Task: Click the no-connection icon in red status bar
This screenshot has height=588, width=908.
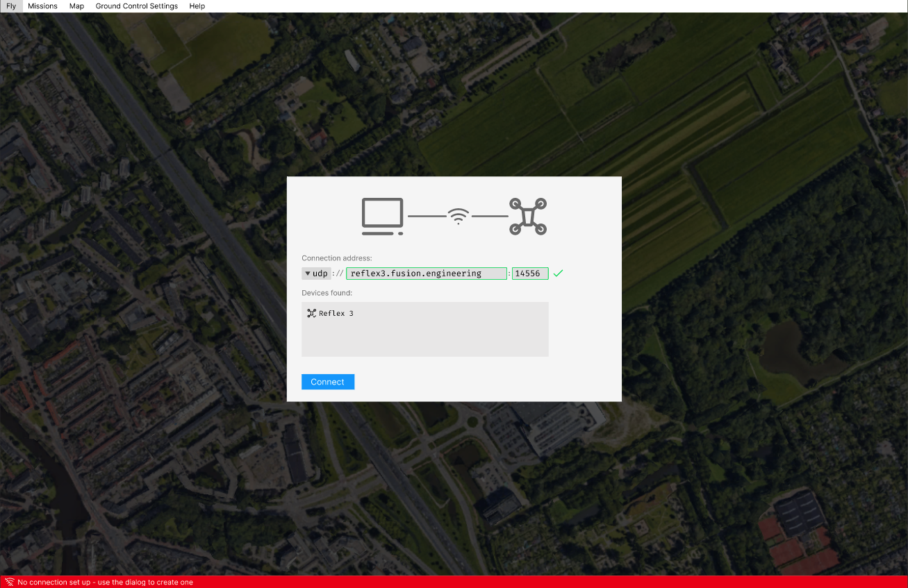Action: [10, 582]
